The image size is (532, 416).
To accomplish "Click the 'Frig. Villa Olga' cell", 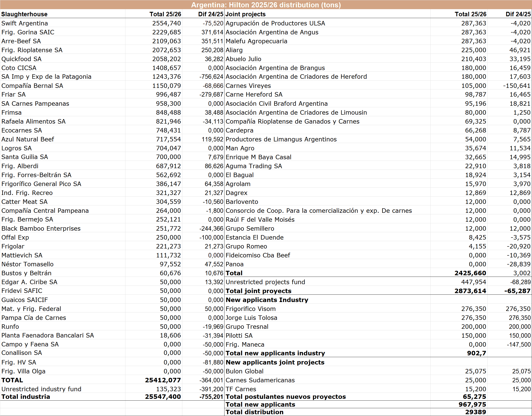I will click(x=23, y=371).
